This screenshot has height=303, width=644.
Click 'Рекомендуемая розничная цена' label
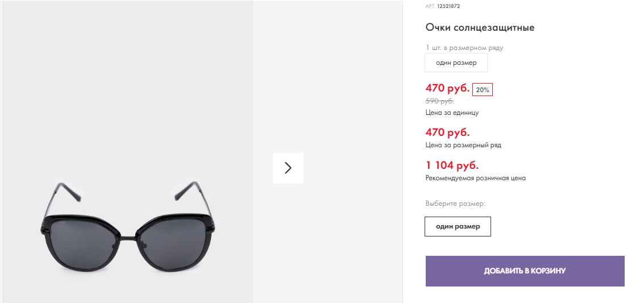pos(476,178)
